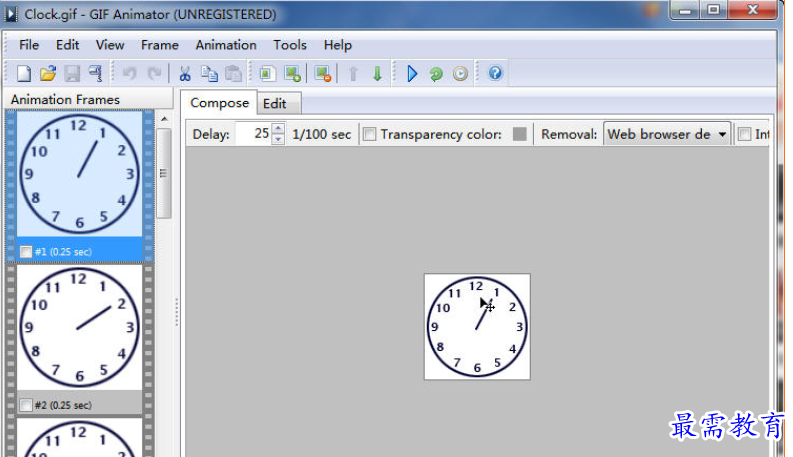Open the Animation menu

click(226, 45)
